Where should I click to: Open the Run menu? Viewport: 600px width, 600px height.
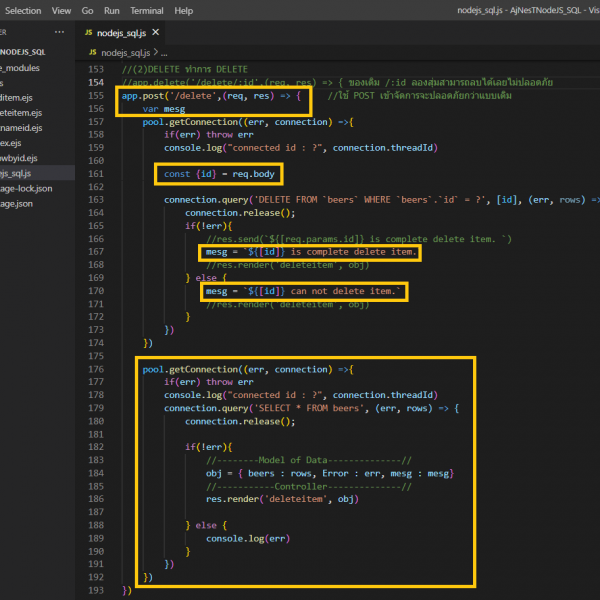(x=112, y=10)
